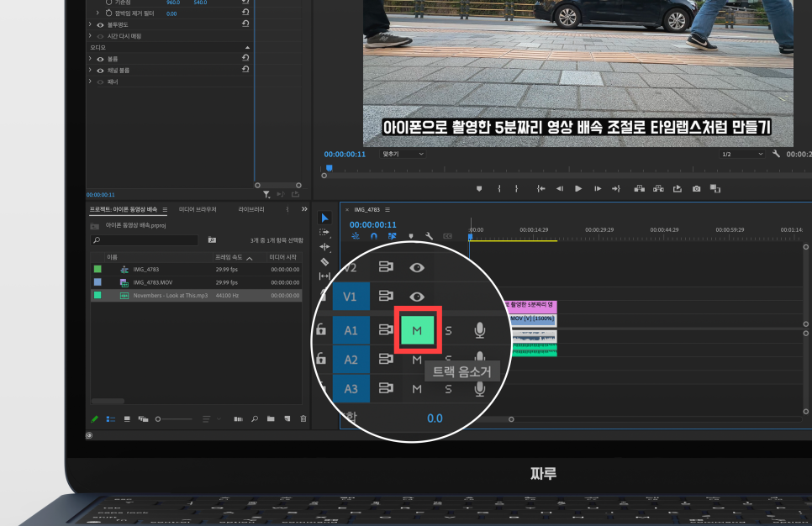
Task: Select the Slip tool
Action: click(324, 276)
